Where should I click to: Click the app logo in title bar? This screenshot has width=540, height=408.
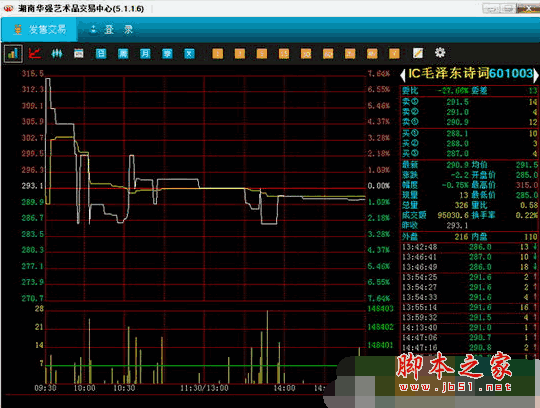click(x=8, y=8)
